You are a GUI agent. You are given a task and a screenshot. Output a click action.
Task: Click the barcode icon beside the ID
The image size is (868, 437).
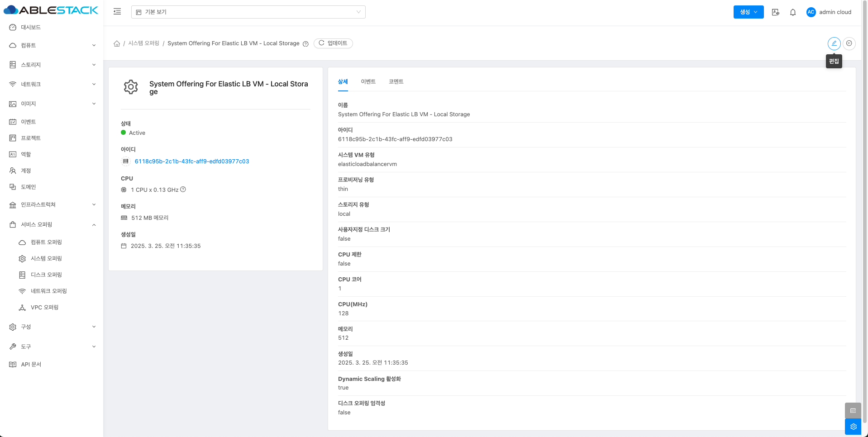(x=126, y=161)
